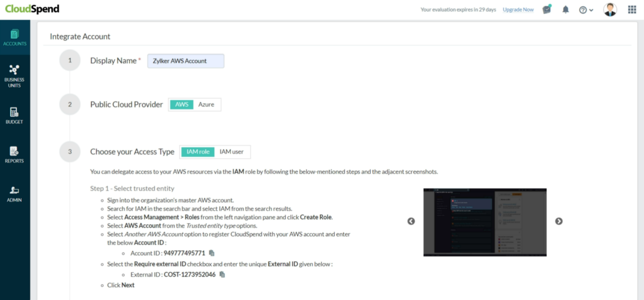Choose IAM role access type

click(198, 152)
